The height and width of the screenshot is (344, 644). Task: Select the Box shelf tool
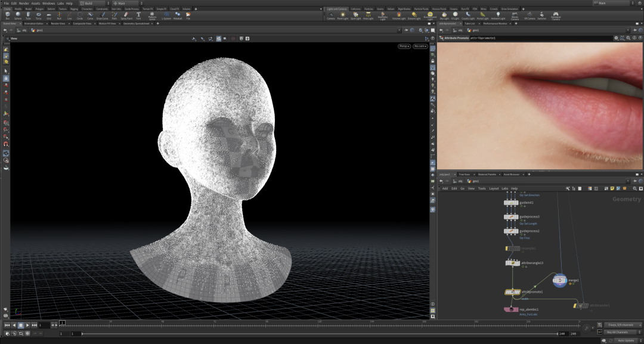pyautogui.click(x=7, y=16)
